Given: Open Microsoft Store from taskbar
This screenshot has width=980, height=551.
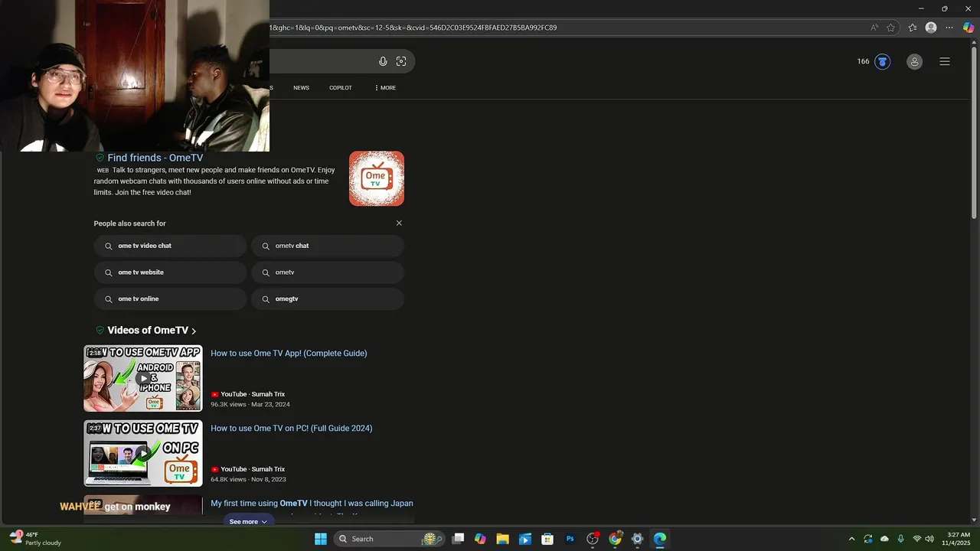Looking at the screenshot, I should pyautogui.click(x=547, y=539).
